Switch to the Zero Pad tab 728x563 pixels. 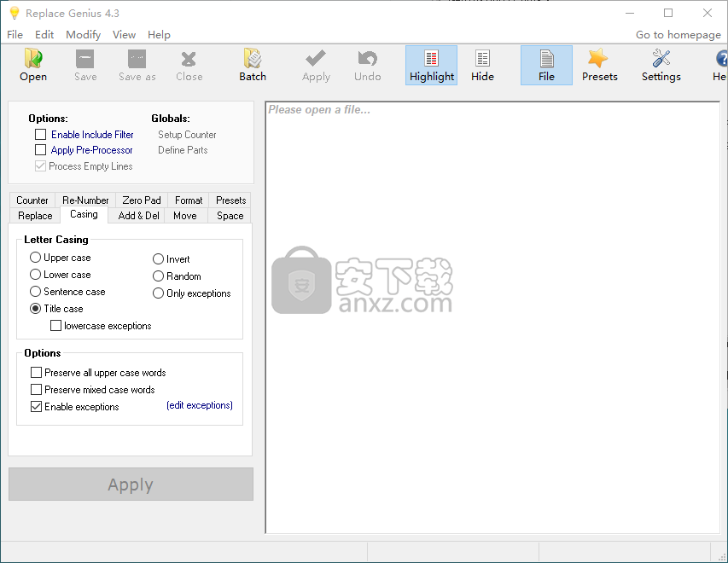point(141,200)
